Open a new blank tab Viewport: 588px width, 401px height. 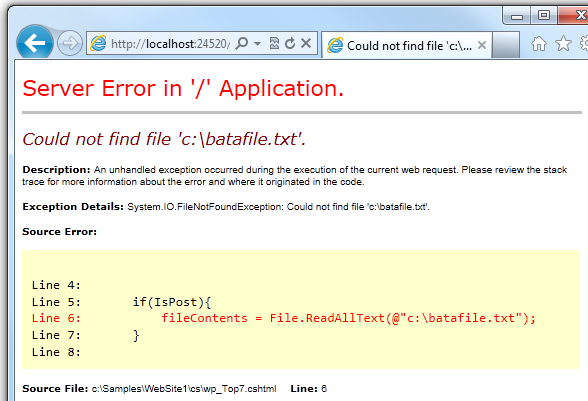506,45
